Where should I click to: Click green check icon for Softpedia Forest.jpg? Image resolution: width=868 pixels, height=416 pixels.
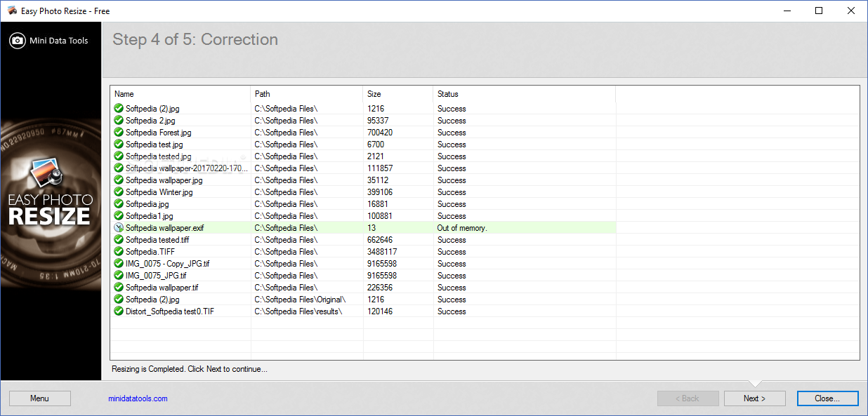(x=119, y=133)
